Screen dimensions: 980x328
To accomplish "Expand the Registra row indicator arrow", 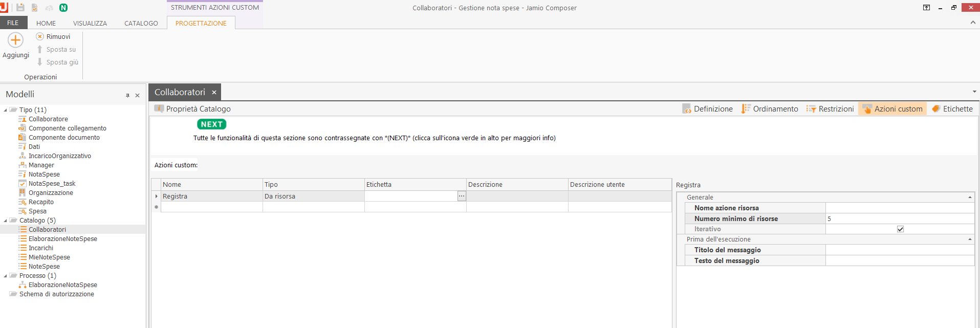I will [157, 196].
